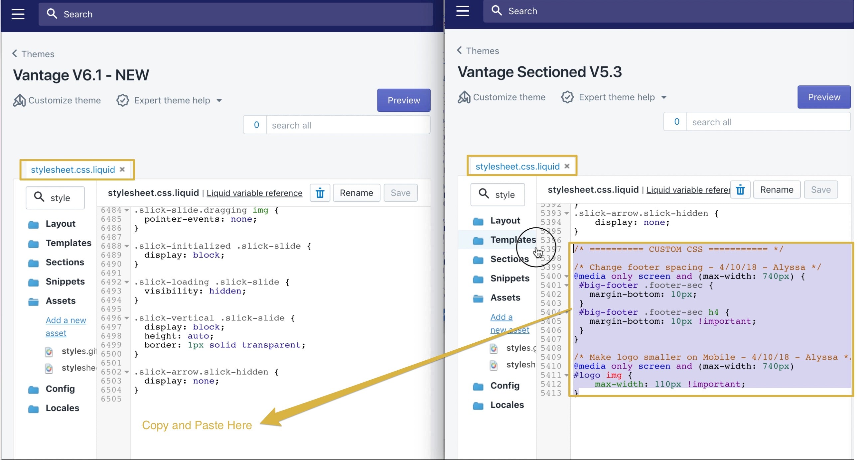Click Config folder icon in right window
The width and height of the screenshot is (868, 460).
(x=478, y=386)
